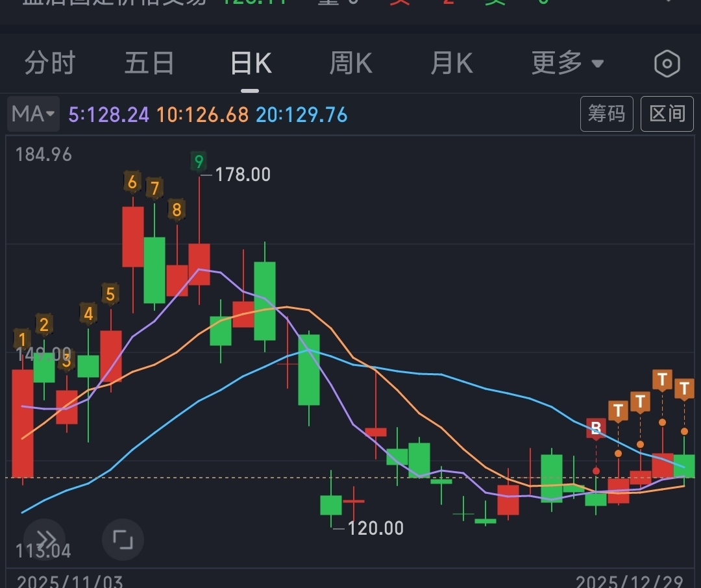The image size is (701, 588).
Task: Tap the 120.00 low price label
Action: 375,528
